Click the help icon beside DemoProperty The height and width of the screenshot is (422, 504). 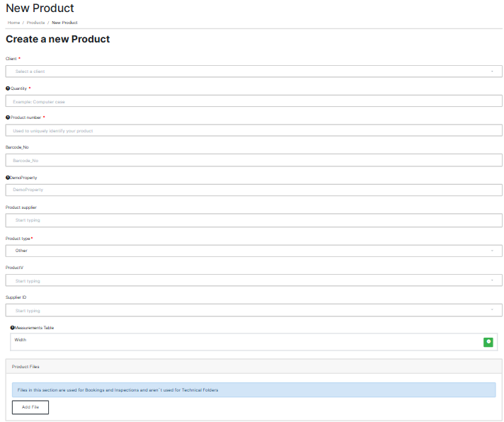(x=8, y=178)
